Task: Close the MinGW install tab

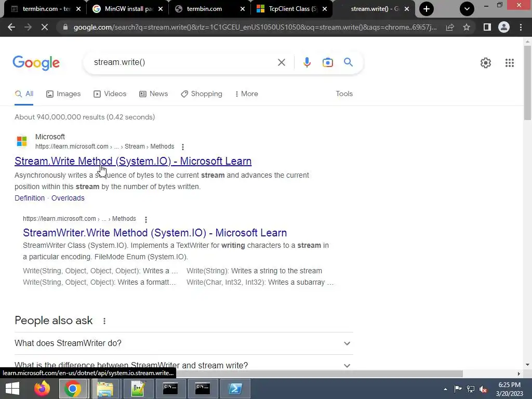Action: coord(161,9)
